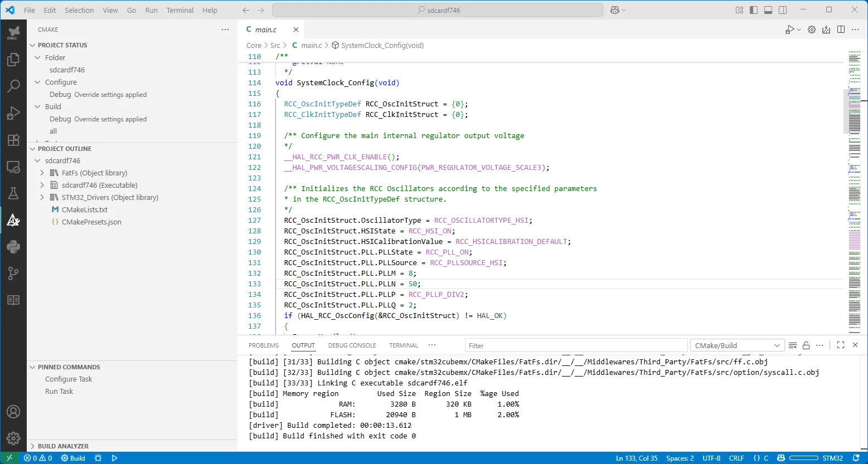Open the Remote Explorer view
Viewport: 868px width, 464px height.
(x=13, y=167)
